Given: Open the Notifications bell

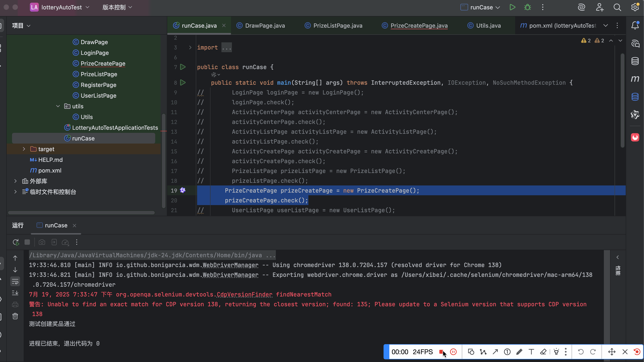Looking at the screenshot, I should 635,25.
